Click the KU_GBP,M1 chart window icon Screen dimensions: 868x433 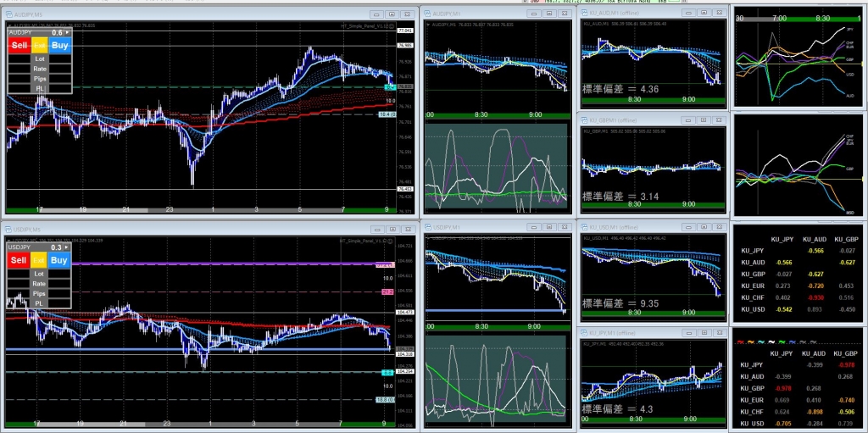tap(585, 121)
